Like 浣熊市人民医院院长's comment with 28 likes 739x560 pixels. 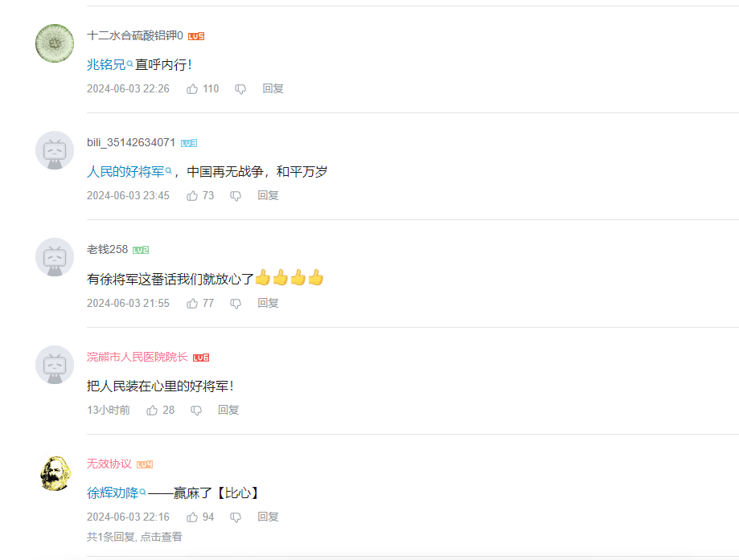tap(152, 411)
